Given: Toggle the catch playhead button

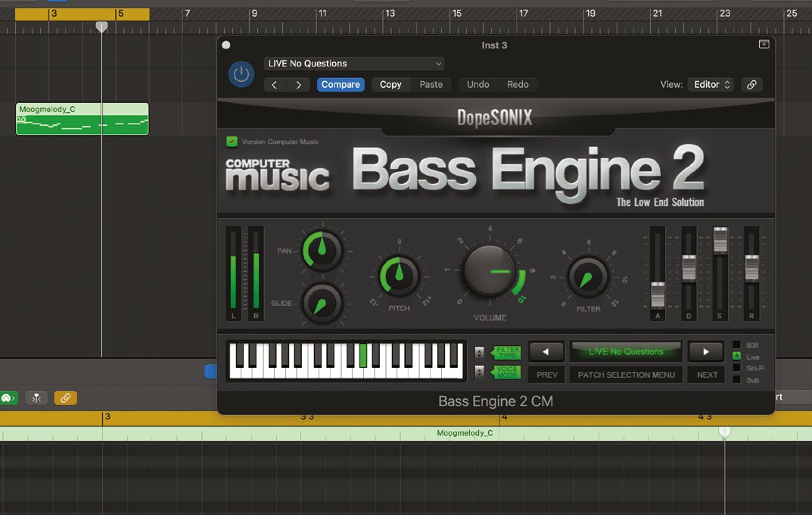Looking at the screenshot, I should click(x=36, y=398).
